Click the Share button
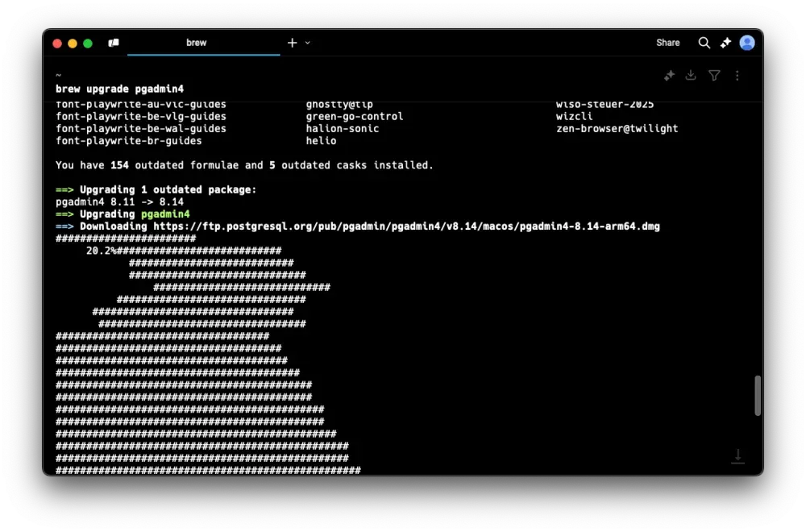806x532 pixels. [667, 43]
